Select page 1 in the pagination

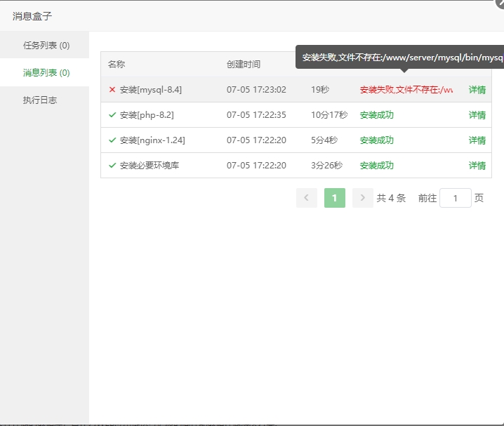[335, 198]
